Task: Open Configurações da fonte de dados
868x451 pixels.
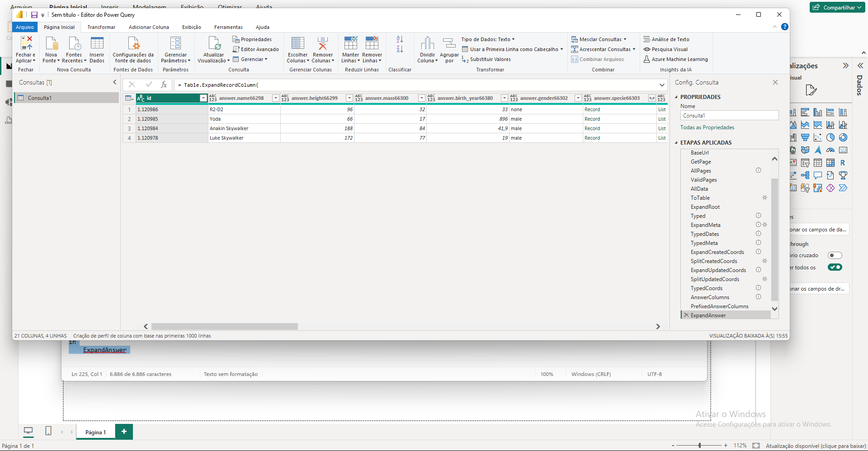Action: click(133, 44)
